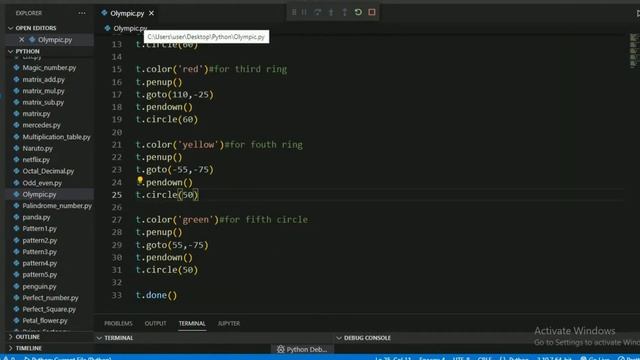Switch to the Problems tab
Image resolution: width=640 pixels, height=360 pixels.
click(118, 323)
